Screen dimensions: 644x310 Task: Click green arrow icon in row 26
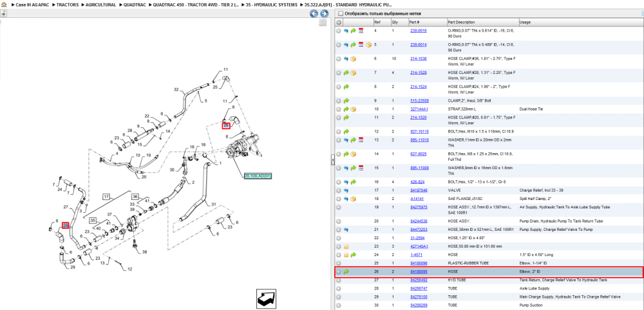pyautogui.click(x=346, y=271)
